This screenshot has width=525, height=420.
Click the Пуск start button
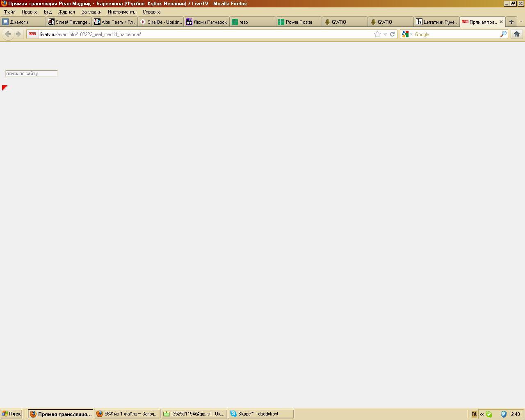coord(11,414)
